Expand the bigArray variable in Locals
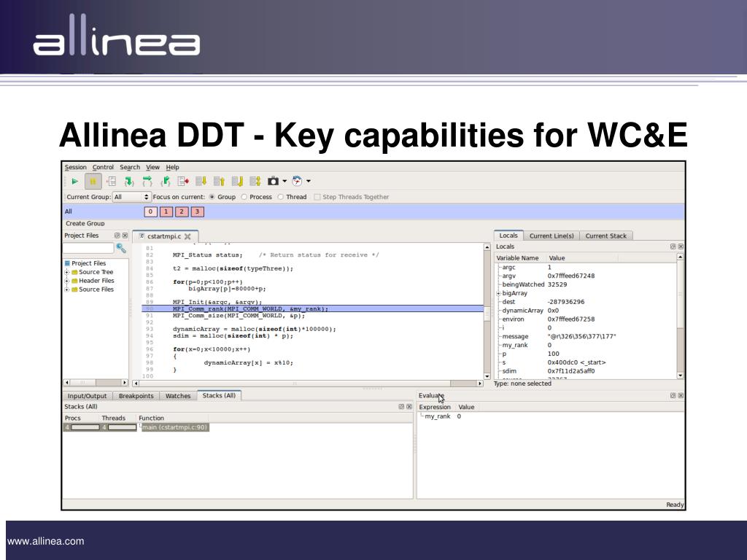 tap(498, 293)
